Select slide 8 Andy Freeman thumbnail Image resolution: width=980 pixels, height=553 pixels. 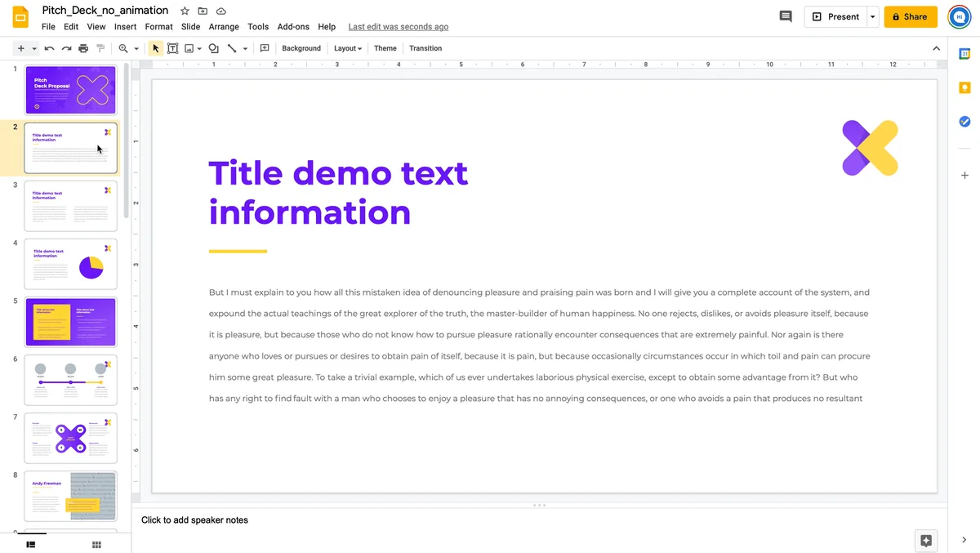tap(70, 496)
